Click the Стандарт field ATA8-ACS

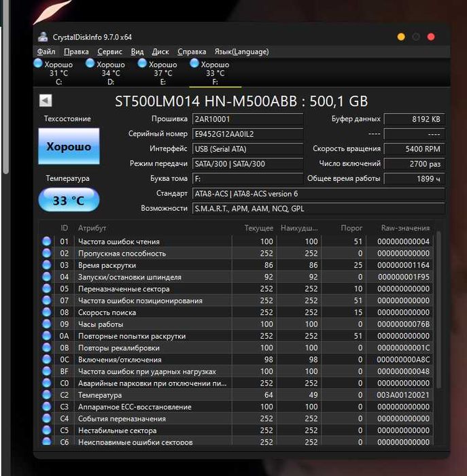point(319,194)
